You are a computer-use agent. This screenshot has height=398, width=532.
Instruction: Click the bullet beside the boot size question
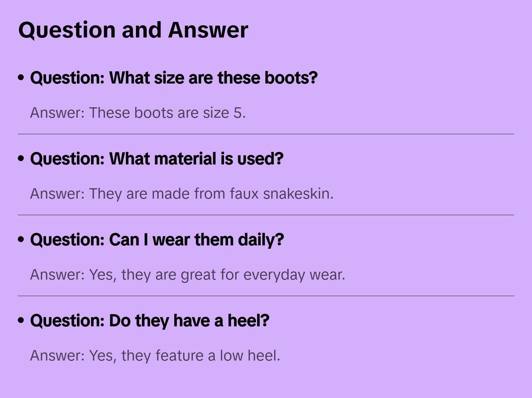click(21, 78)
